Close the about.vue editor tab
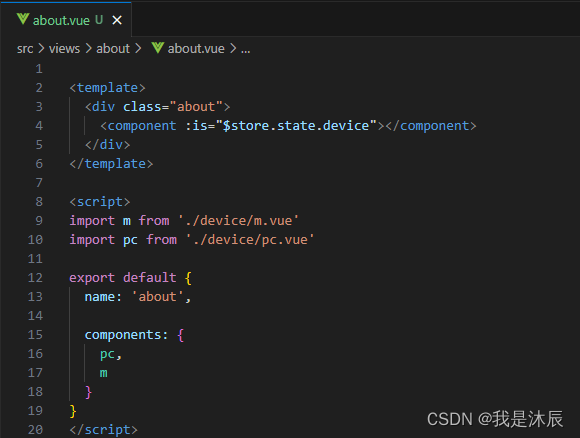Screen dimensions: 580x438 tap(117, 20)
